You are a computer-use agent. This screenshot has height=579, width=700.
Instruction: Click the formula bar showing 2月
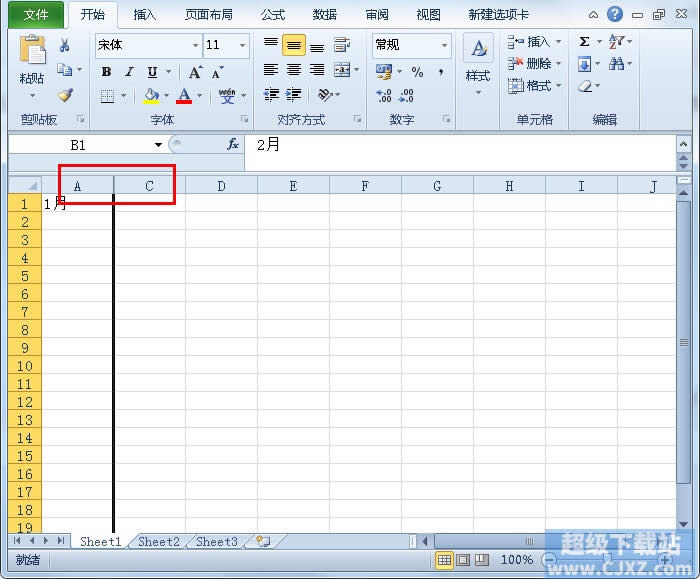pos(460,153)
